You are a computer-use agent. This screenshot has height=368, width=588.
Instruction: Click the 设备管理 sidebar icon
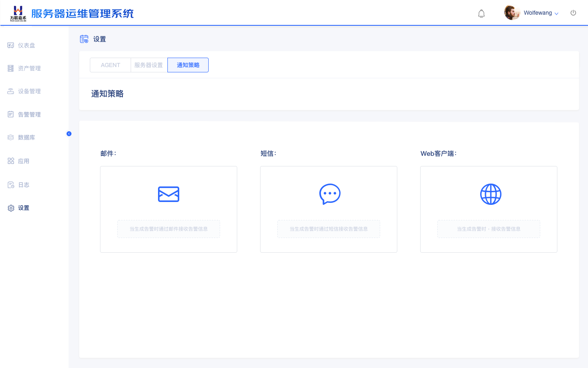click(11, 91)
